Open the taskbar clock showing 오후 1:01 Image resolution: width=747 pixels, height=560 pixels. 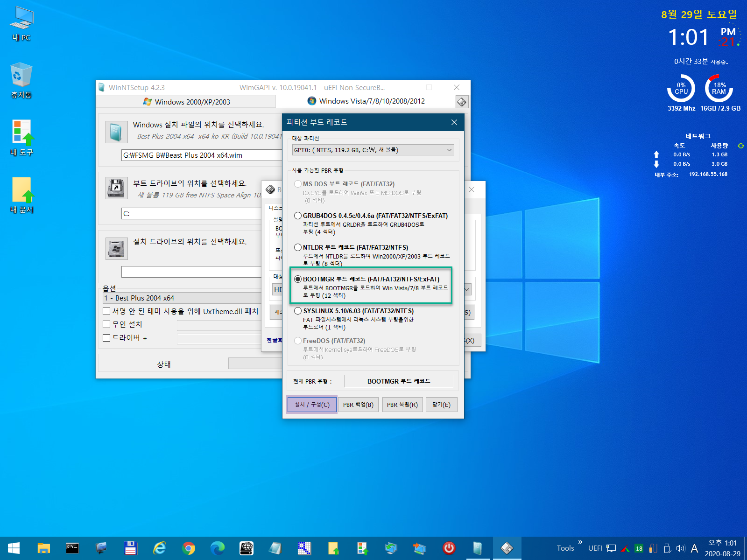pos(722,548)
